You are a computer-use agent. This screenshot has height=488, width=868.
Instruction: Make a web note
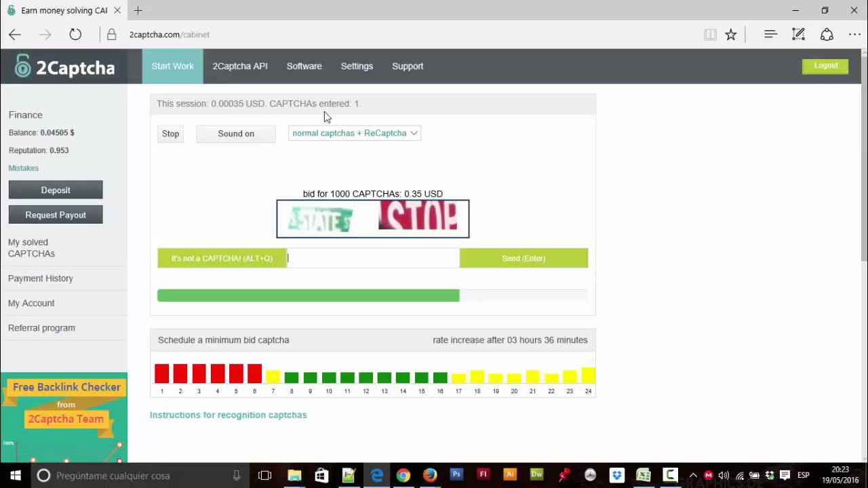point(799,35)
